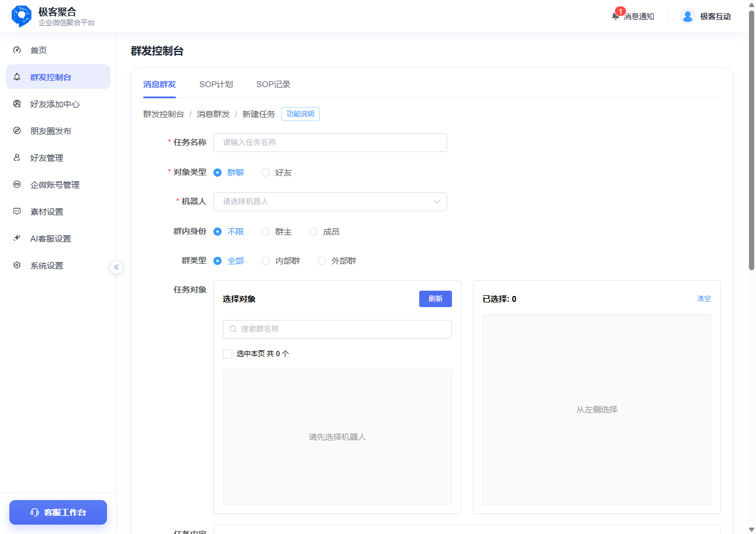
Task: Click the 首页 dashboard icon in sidebar
Action: tap(17, 50)
